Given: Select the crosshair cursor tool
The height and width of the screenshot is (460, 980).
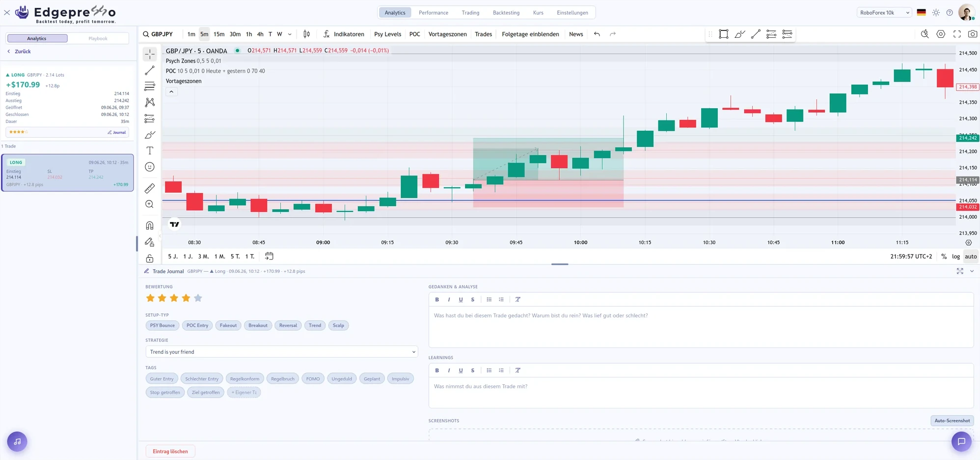Looking at the screenshot, I should coord(150,54).
